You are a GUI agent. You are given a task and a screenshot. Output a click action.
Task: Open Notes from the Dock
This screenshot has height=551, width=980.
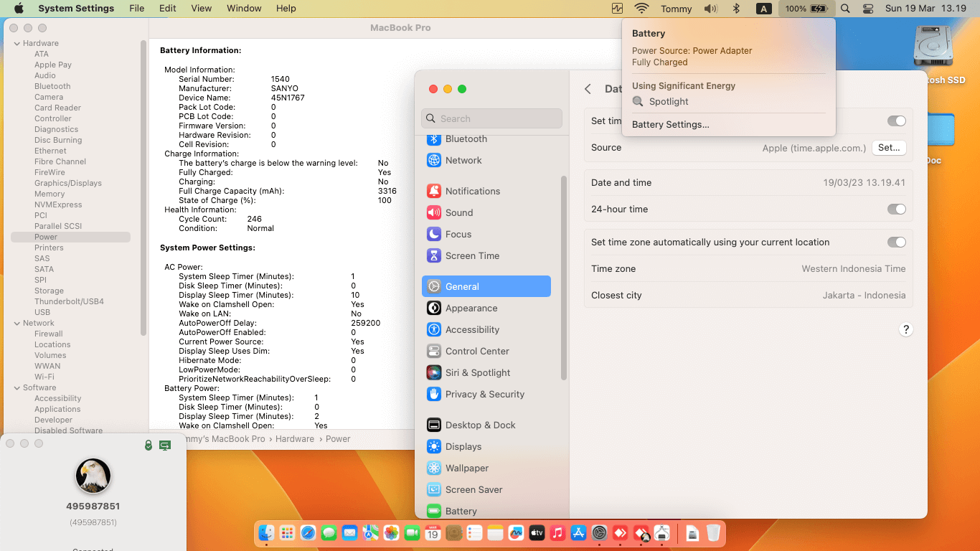495,533
